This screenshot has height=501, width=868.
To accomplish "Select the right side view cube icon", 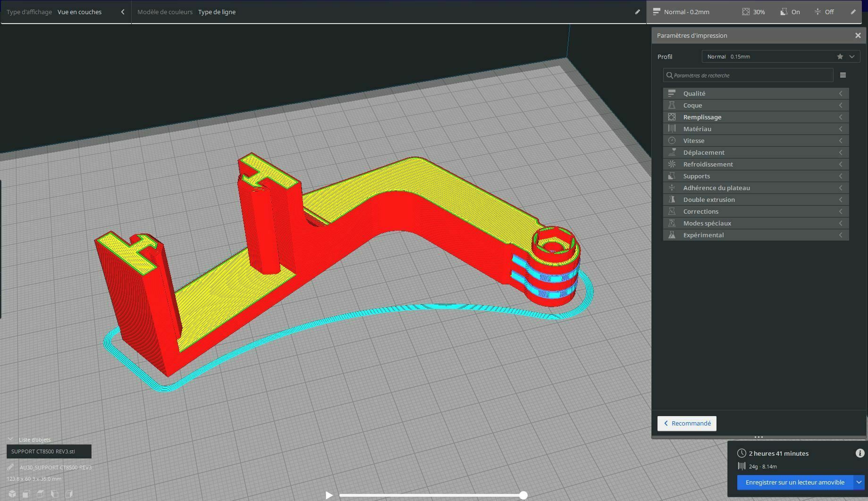I will tap(69, 494).
